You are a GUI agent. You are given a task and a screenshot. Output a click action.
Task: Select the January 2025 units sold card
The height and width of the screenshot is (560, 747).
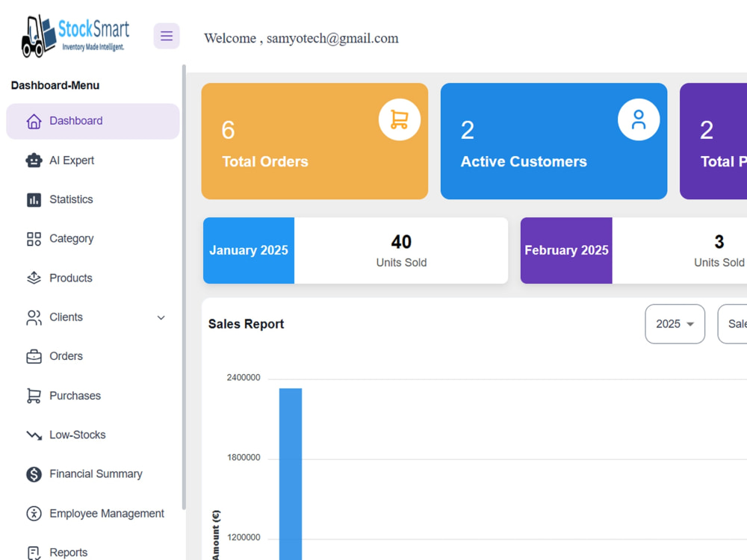coord(356,250)
